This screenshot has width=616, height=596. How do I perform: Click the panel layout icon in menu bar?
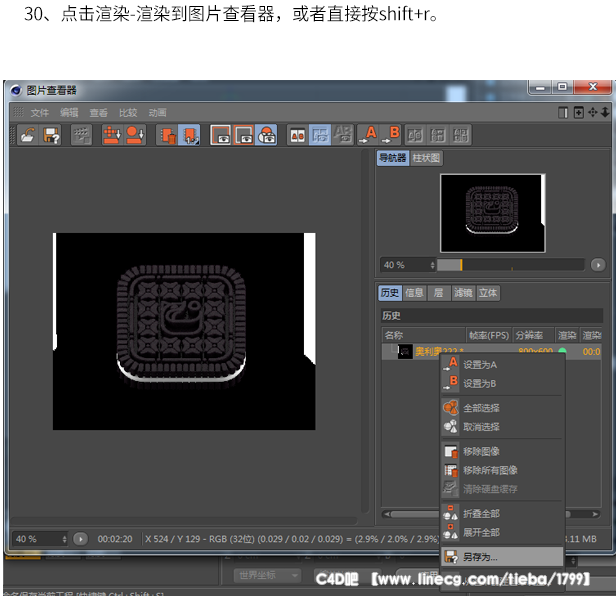563,113
